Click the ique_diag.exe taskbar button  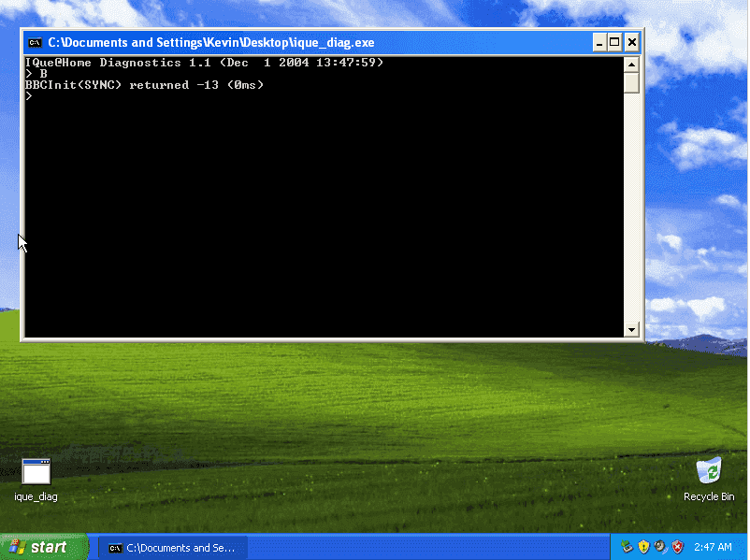pos(173,548)
